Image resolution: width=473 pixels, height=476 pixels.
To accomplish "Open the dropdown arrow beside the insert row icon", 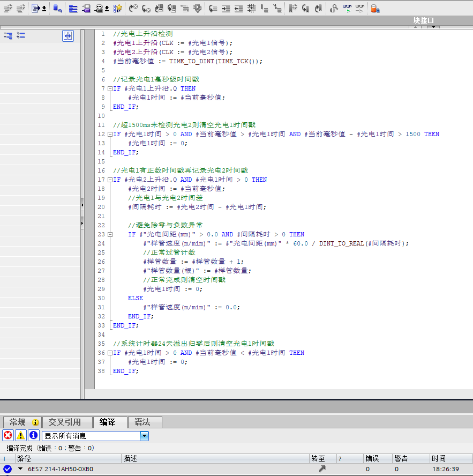I will point(44,9).
